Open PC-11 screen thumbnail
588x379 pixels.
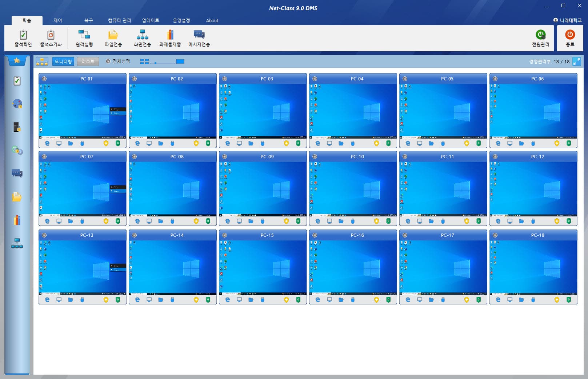(x=443, y=189)
